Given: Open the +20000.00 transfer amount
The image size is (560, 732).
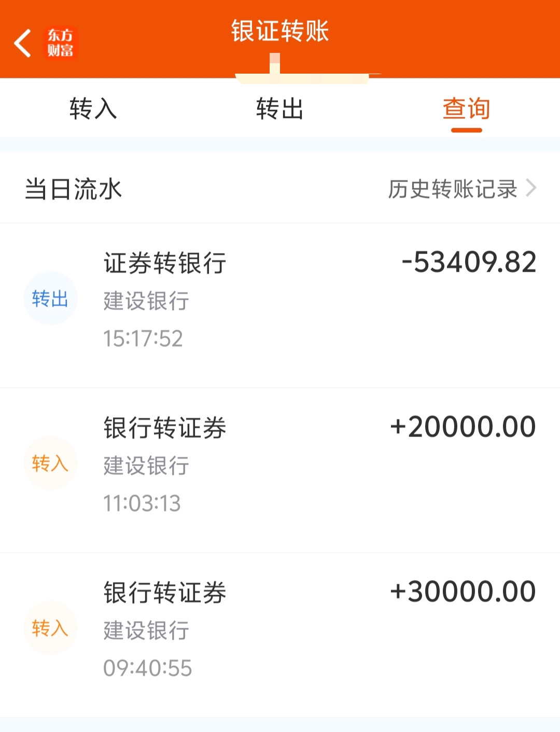Looking at the screenshot, I should click(463, 427).
